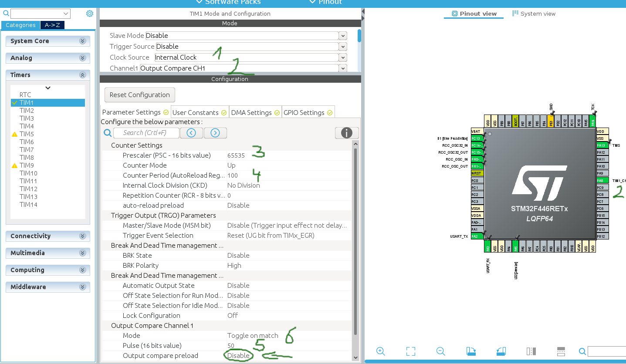This screenshot has width=626, height=364.
Task: Click the fit-to-view frame icon
Action: point(410,351)
